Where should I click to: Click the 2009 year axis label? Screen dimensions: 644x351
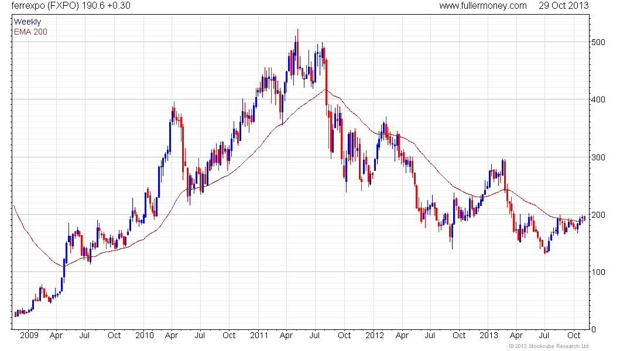tap(29, 335)
